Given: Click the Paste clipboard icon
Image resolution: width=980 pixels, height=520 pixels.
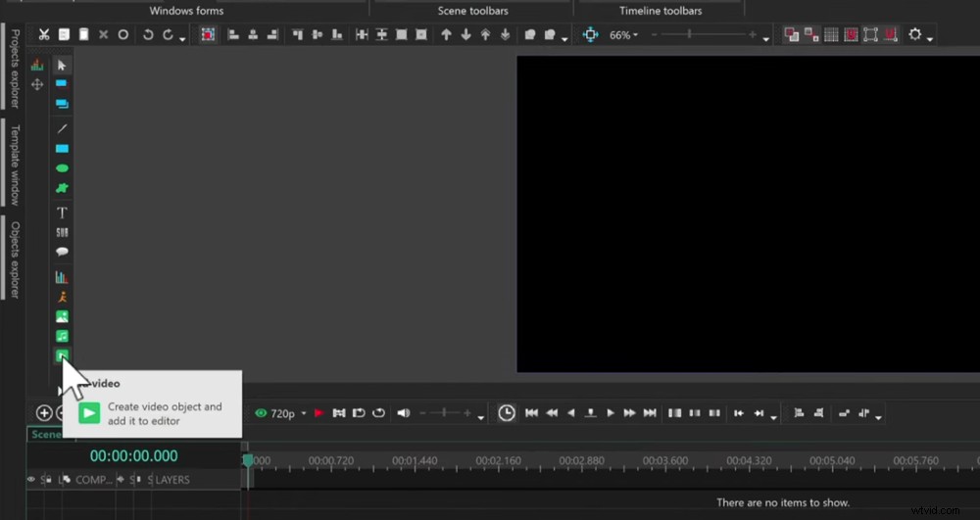Looking at the screenshot, I should pyautogui.click(x=83, y=35).
